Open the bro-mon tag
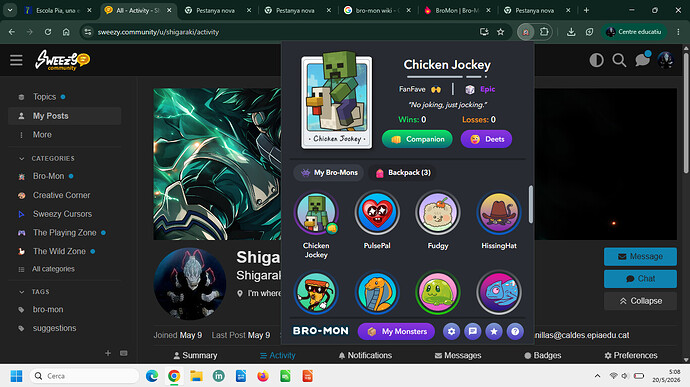The image size is (690, 387). [48, 310]
